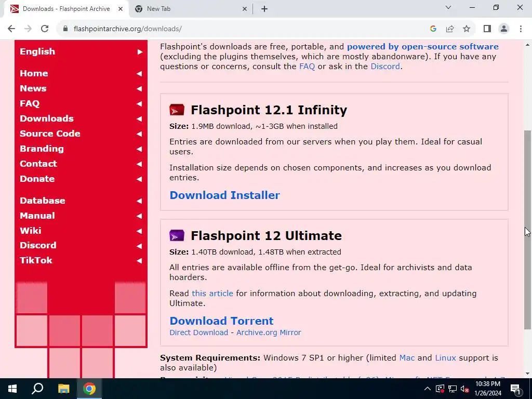
Task: Click the FAQ link in the intro paragraph
Action: [307, 66]
